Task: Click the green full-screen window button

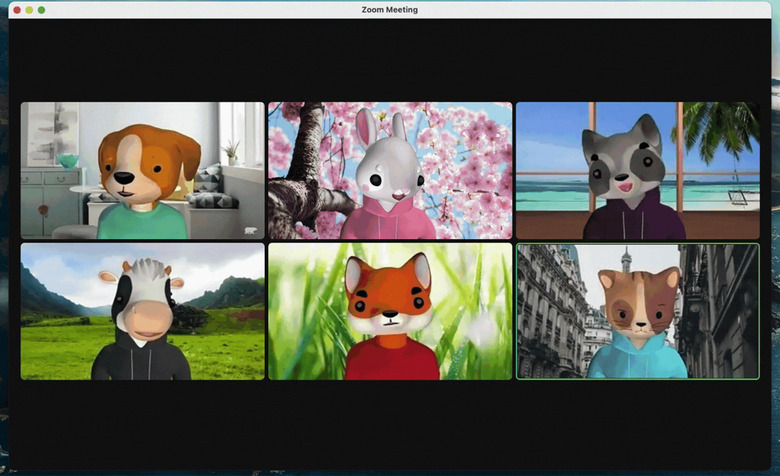Action: [41, 10]
